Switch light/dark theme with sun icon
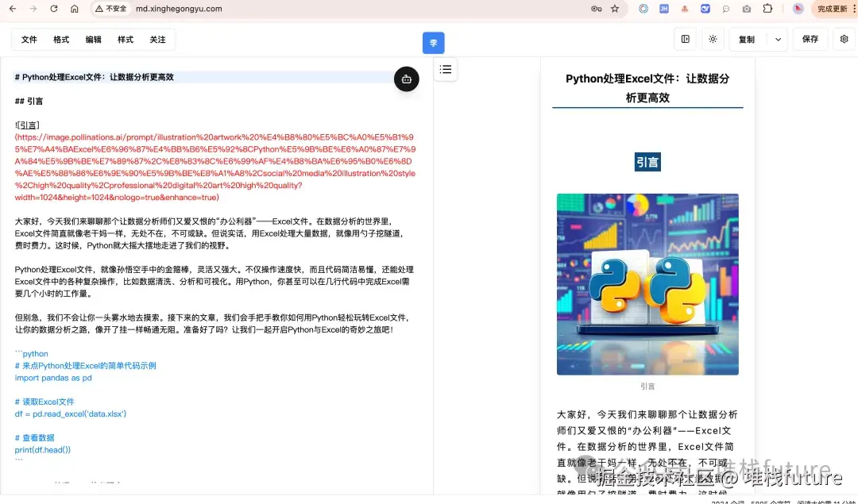This screenshot has height=504, width=858. tap(713, 40)
